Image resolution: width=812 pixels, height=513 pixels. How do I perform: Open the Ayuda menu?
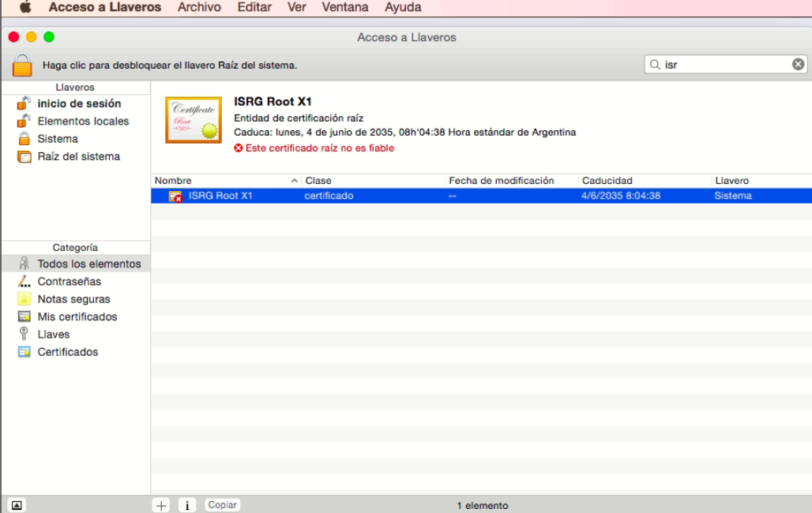click(x=403, y=7)
